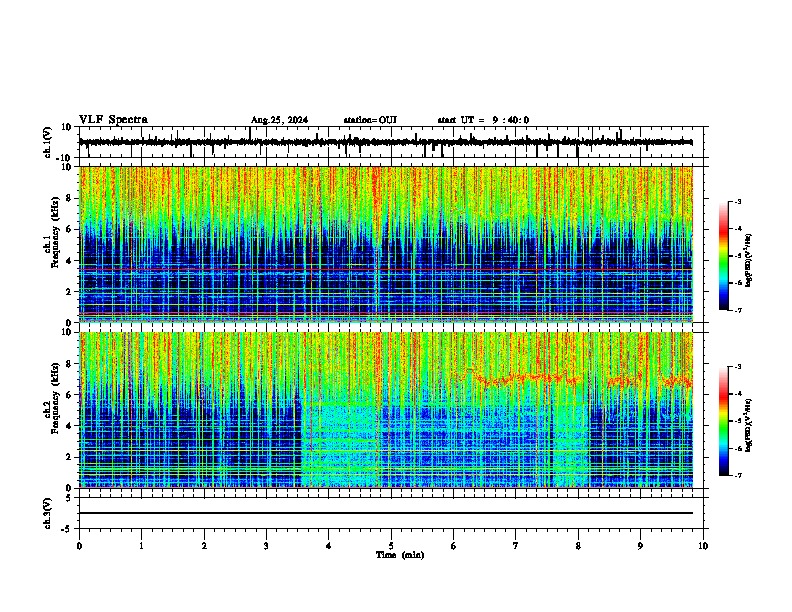Click the ch.1 spectrogram color bar

pyautogui.click(x=724, y=256)
